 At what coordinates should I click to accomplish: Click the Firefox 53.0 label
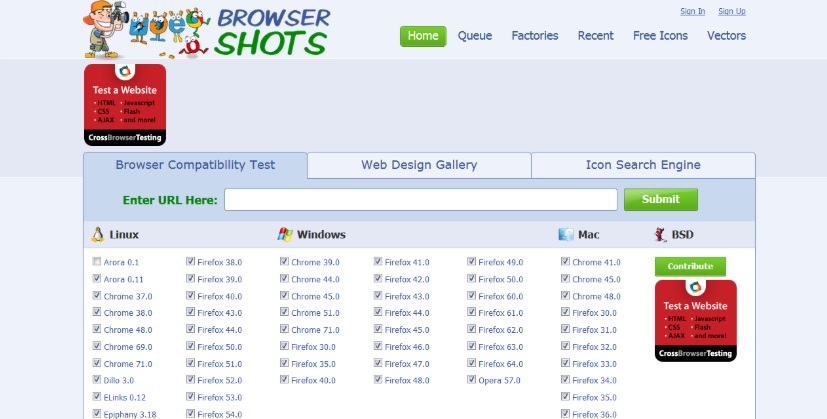[219, 397]
